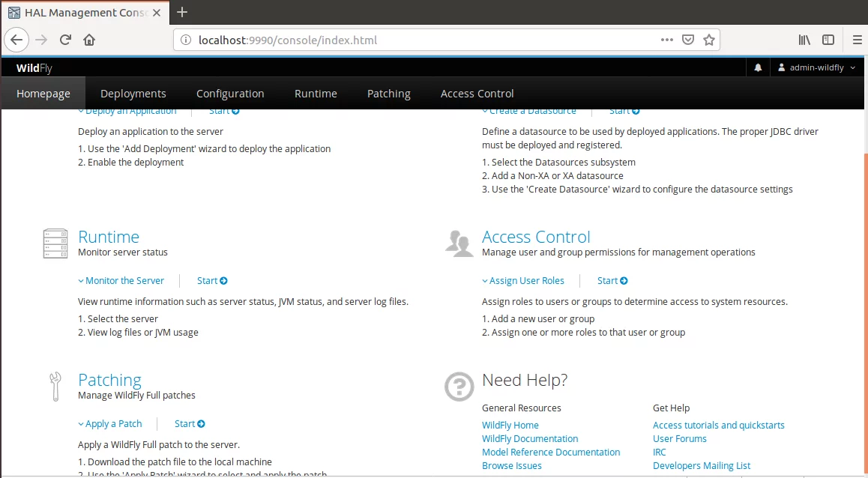868x478 pixels.
Task: Collapse the Monitor the Server section
Action: [121, 280]
